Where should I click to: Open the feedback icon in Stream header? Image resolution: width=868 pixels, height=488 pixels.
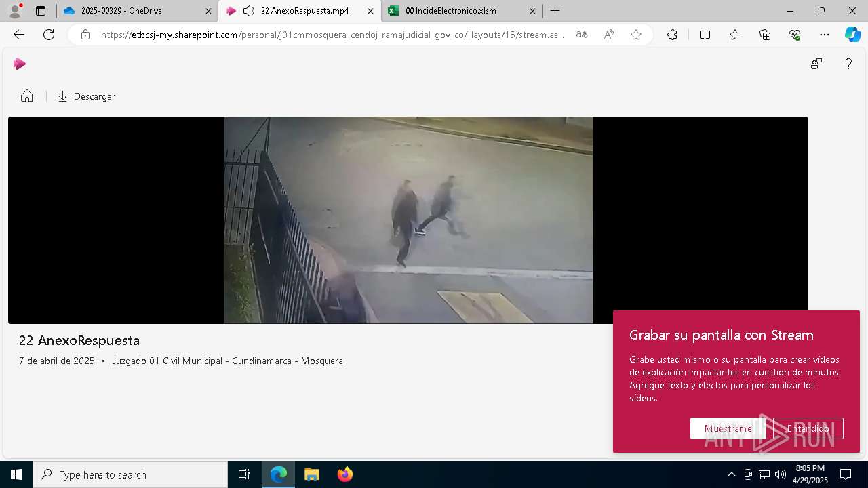[816, 64]
